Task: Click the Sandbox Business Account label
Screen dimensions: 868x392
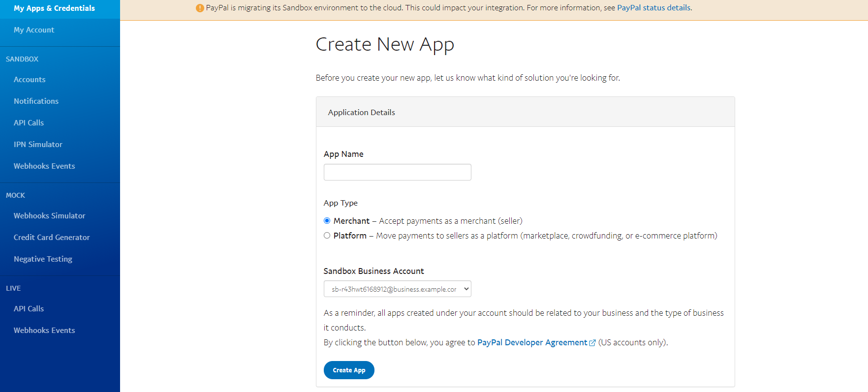Action: (x=373, y=271)
